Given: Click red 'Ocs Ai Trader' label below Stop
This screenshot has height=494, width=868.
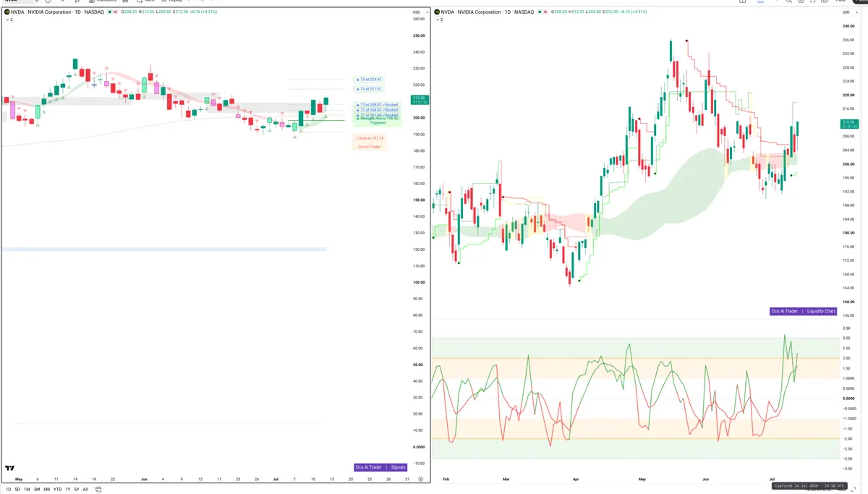Looking at the screenshot, I should (x=369, y=146).
